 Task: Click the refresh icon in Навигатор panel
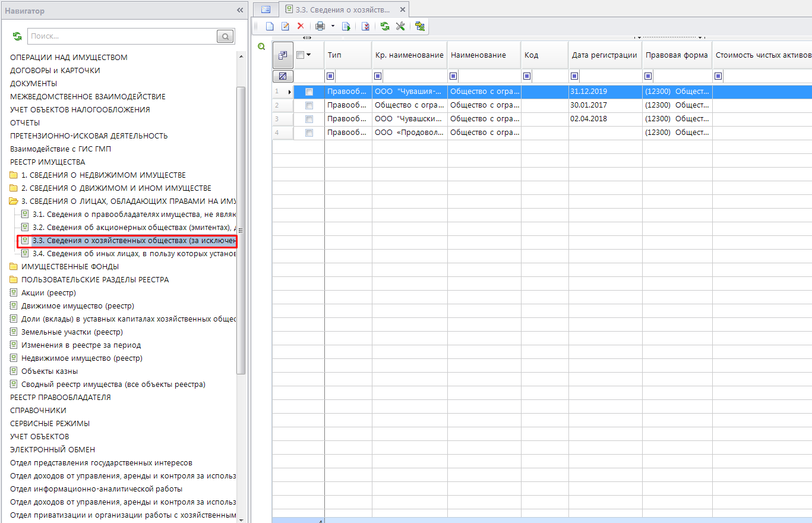tap(17, 37)
